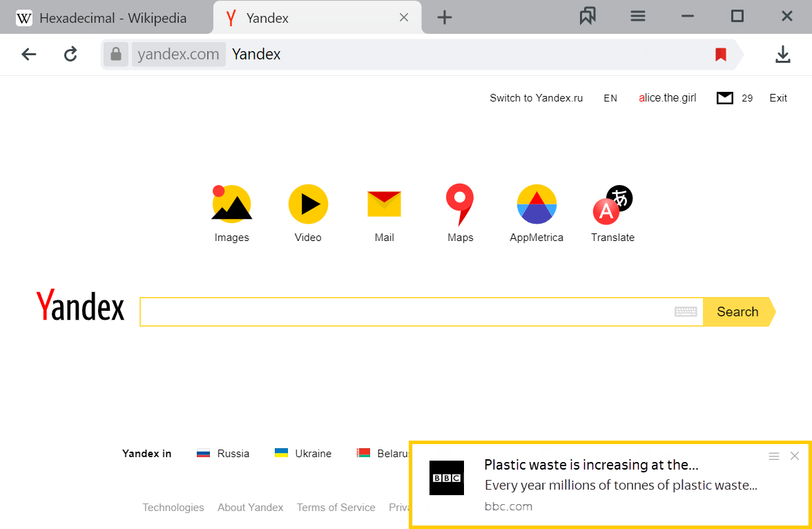Click the yellow Search button
Image resolution: width=812 pixels, height=529 pixels.
739,311
